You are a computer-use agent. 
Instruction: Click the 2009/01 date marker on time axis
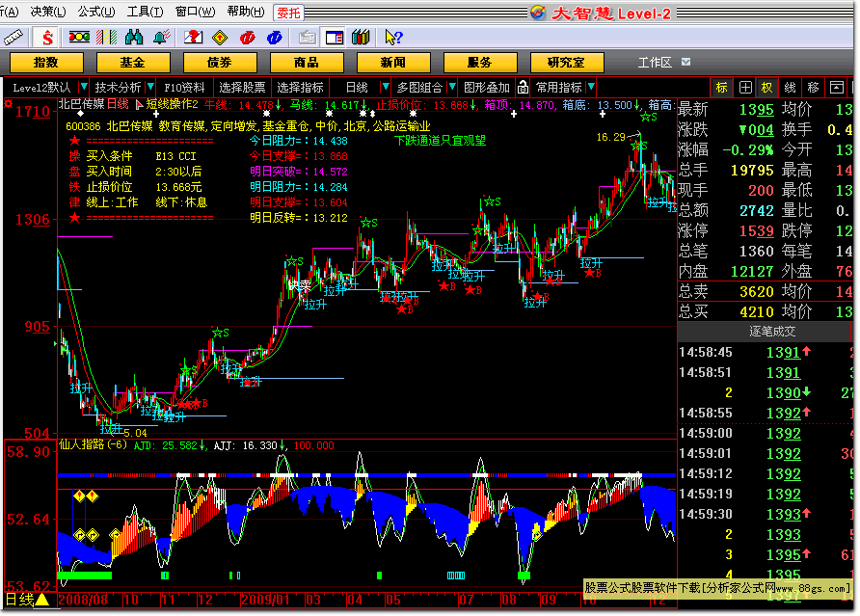pyautogui.click(x=265, y=600)
